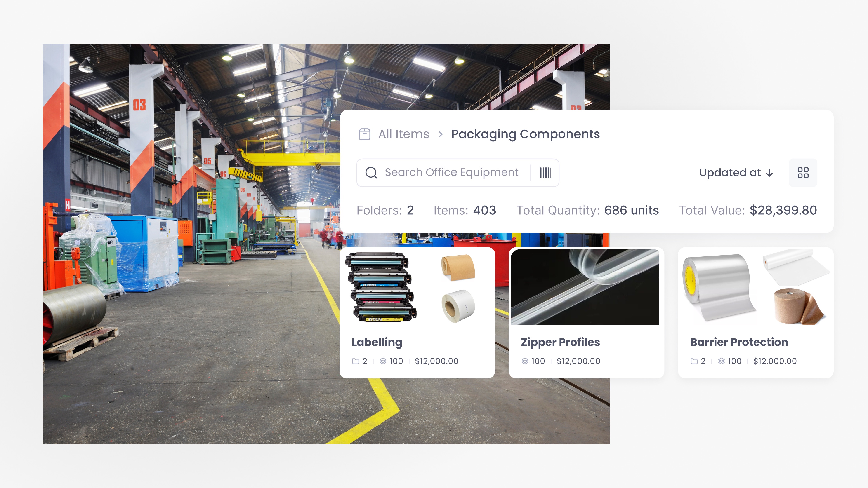Click the magnifying glass search icon

click(x=371, y=173)
